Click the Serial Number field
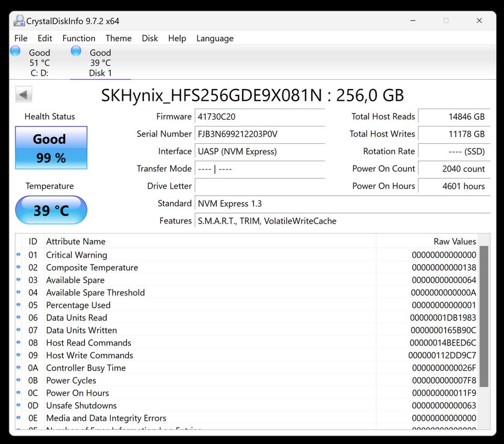Viewport: 504px width, 444px height. click(260, 134)
